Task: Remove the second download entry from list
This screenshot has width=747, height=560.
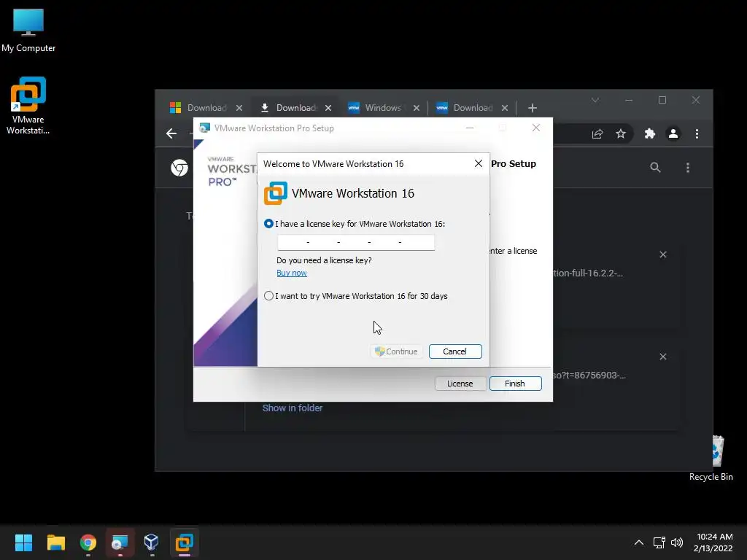Action: (x=662, y=357)
